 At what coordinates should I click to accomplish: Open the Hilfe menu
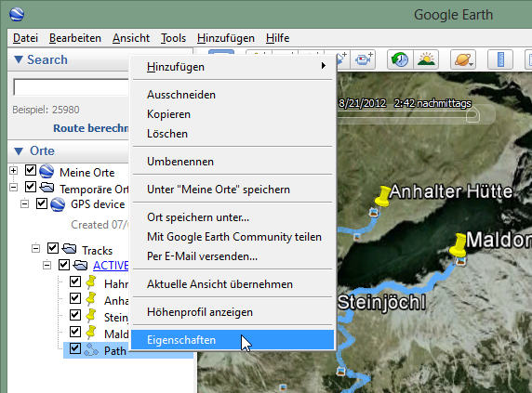coord(277,38)
